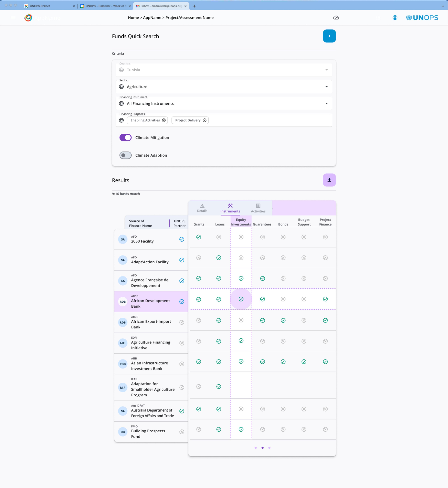Expand the Sector dropdown arrow
This screenshot has height=488, width=448.
(x=327, y=87)
